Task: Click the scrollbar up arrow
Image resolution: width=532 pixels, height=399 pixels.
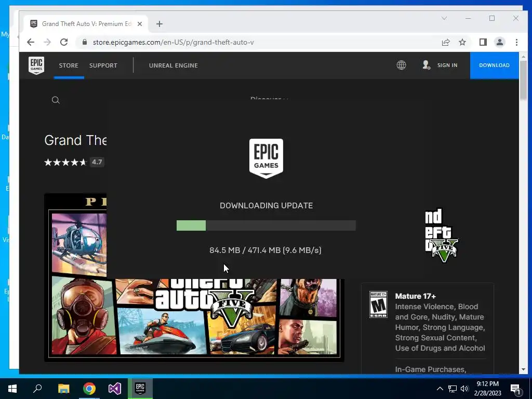Action: coord(523,57)
